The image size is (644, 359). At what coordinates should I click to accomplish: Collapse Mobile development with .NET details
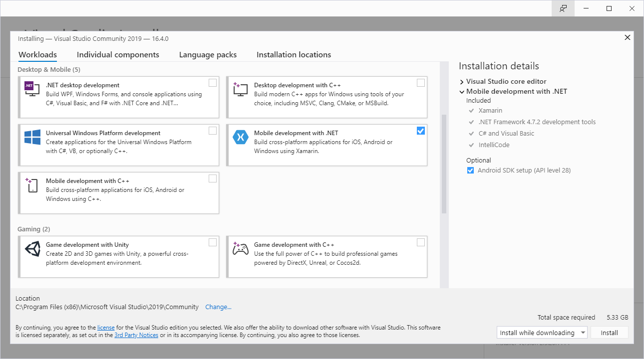click(x=462, y=92)
